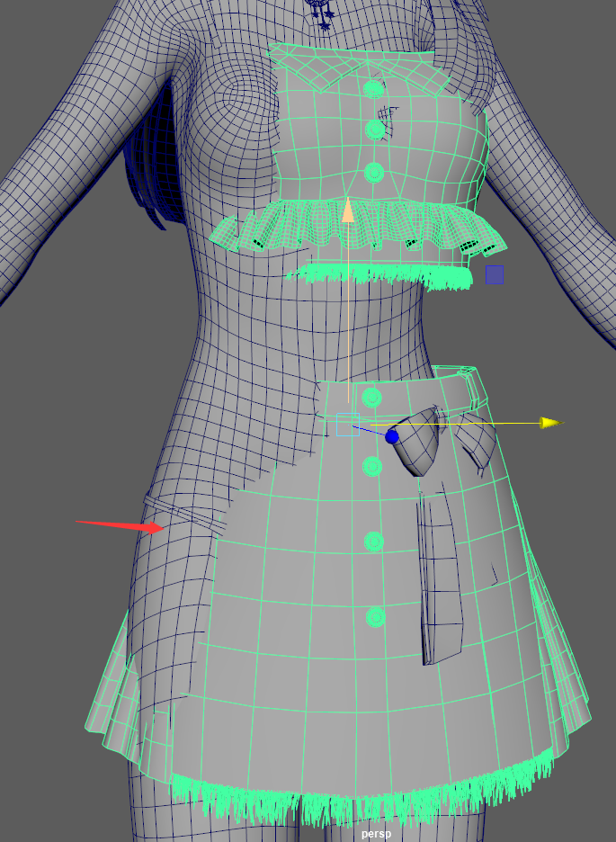This screenshot has width=616, height=842.
Task: Select the yellow right-pointing X-axis arrow
Action: [551, 423]
